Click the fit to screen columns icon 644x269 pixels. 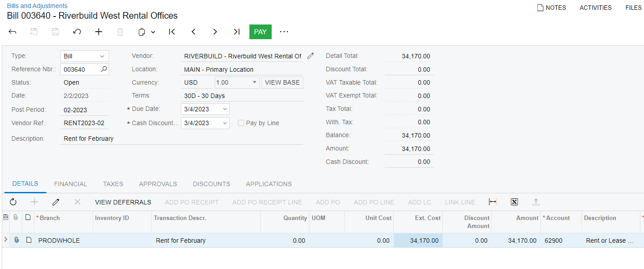[493, 202]
